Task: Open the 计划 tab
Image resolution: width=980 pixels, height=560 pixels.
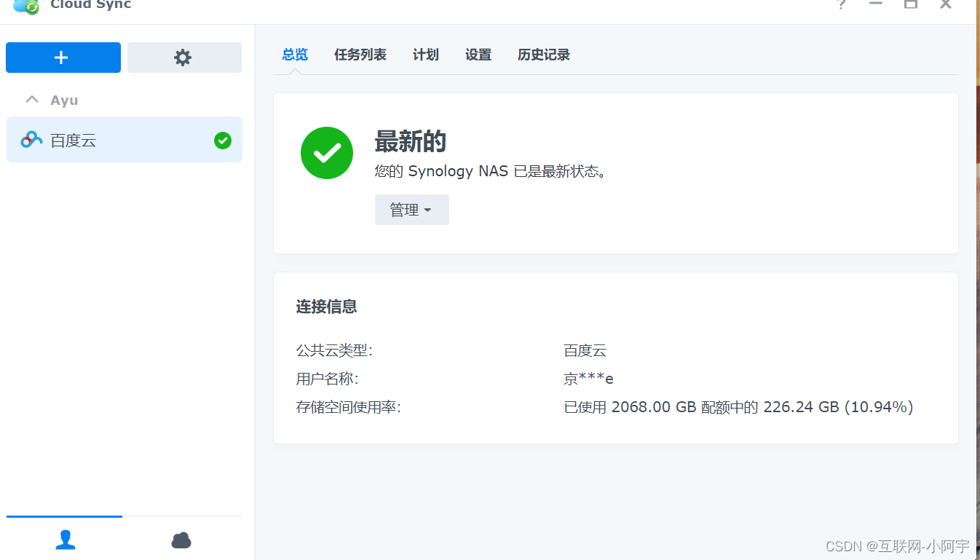Action: point(426,55)
